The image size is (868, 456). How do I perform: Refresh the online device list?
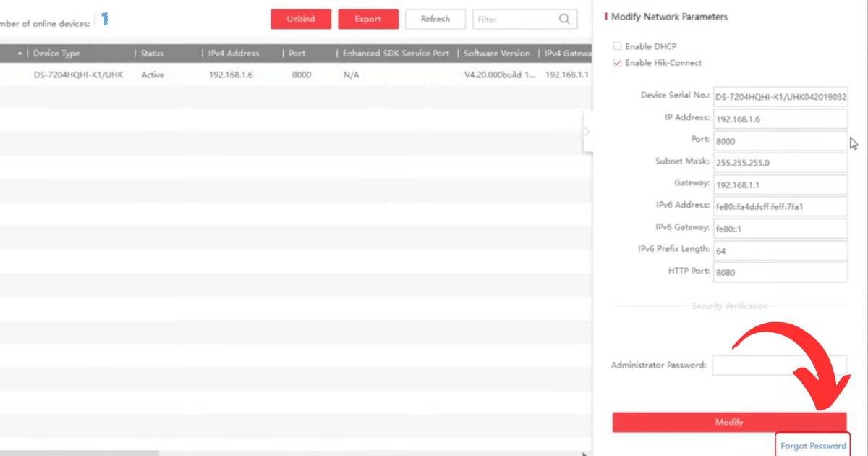[435, 20]
